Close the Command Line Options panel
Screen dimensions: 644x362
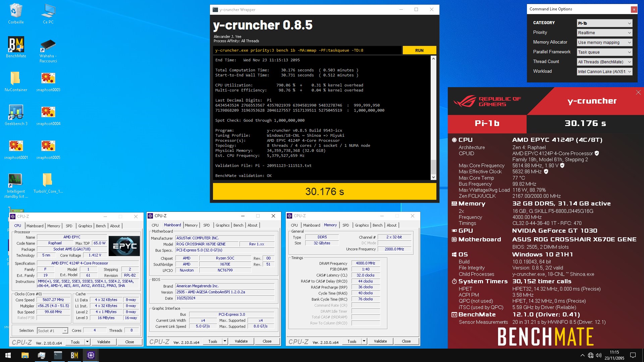pos(634,9)
